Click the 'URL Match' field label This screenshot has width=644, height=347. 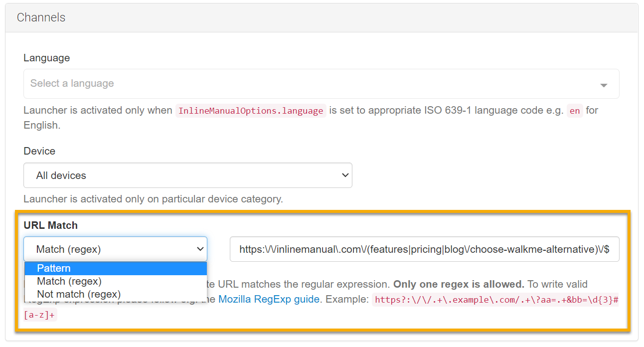pos(50,225)
